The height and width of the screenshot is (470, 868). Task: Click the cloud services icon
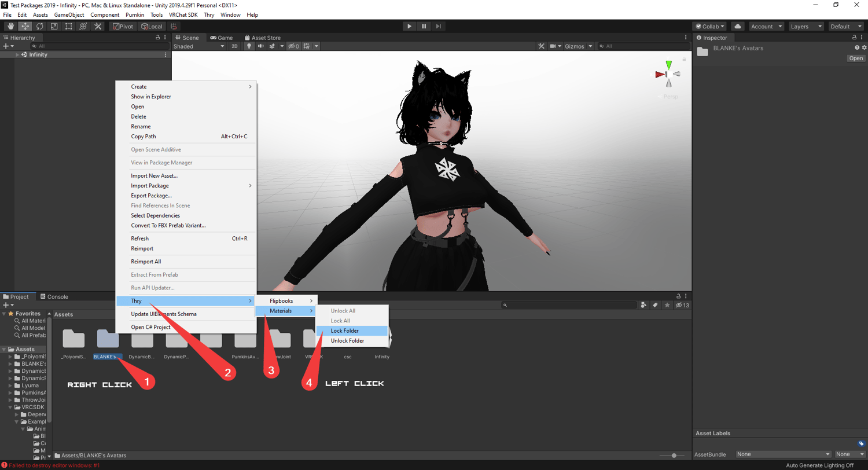[738, 26]
